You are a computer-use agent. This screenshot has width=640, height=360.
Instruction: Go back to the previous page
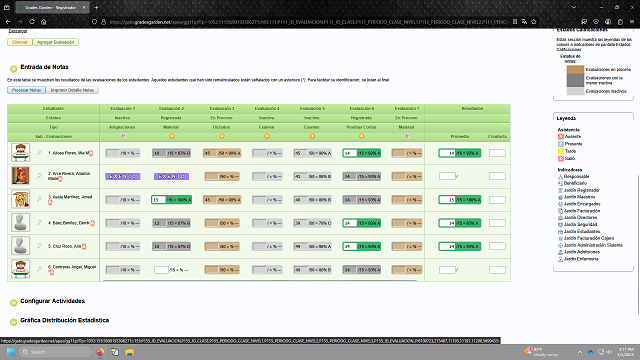pyautogui.click(x=8, y=22)
